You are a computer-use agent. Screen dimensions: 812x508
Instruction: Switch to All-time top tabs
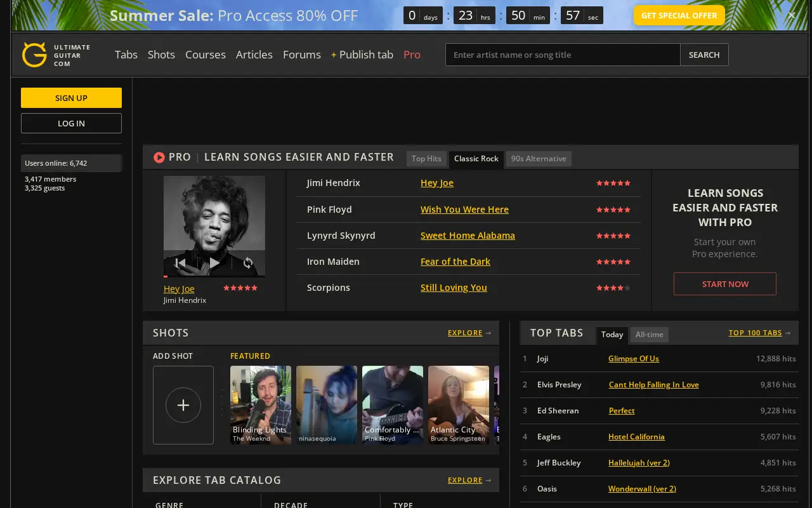[x=650, y=335]
